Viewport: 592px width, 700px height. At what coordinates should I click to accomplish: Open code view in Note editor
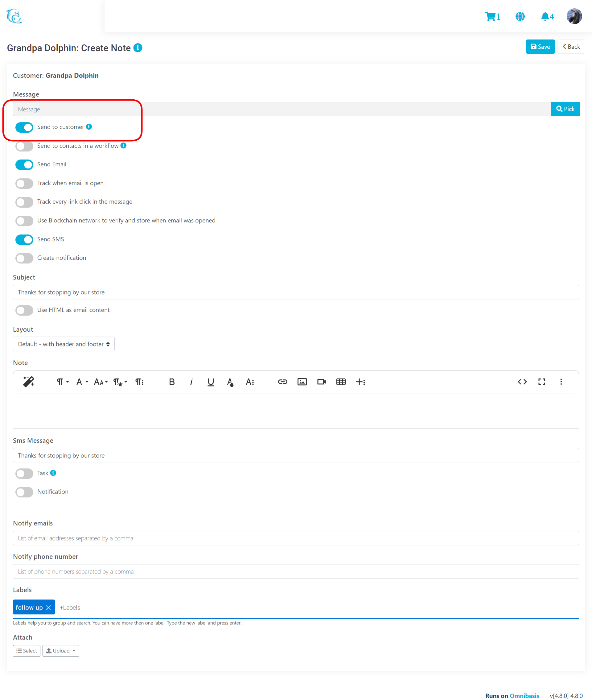pyautogui.click(x=522, y=382)
